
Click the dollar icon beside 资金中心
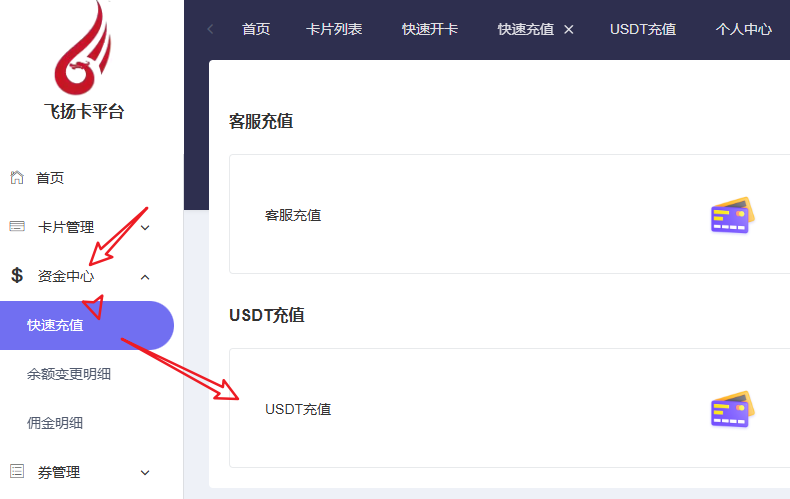pyautogui.click(x=17, y=276)
